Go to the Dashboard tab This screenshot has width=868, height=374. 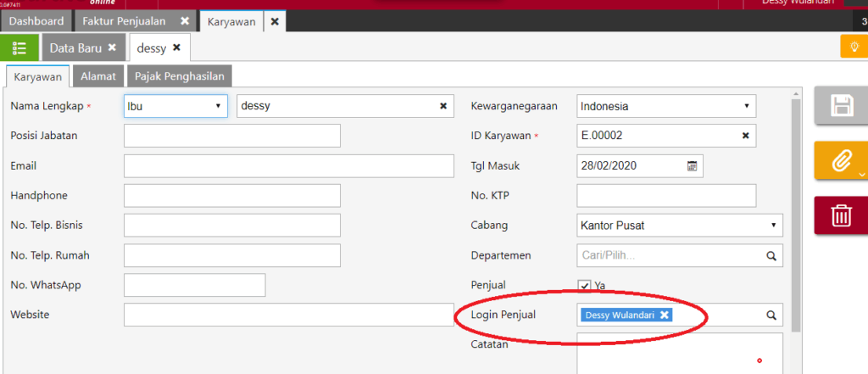click(36, 20)
